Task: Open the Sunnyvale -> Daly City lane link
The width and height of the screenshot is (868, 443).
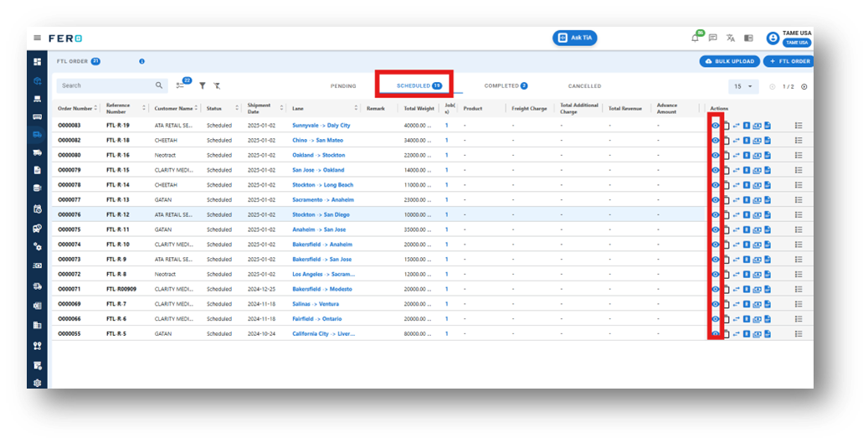Action: tap(321, 125)
